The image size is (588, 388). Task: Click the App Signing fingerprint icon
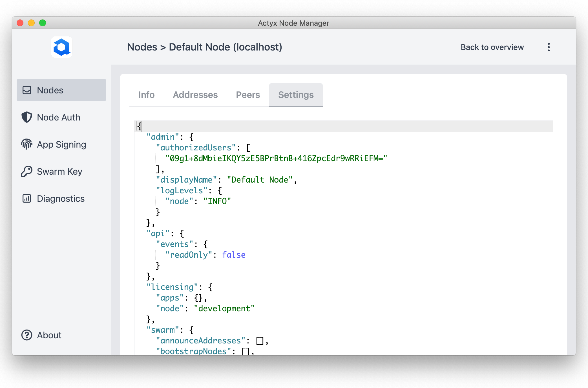click(27, 144)
